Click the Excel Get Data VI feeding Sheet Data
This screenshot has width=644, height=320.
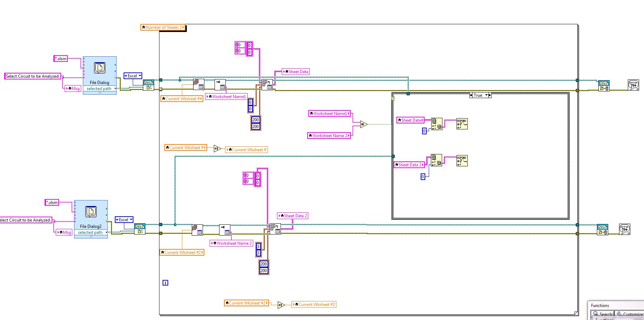[267, 85]
